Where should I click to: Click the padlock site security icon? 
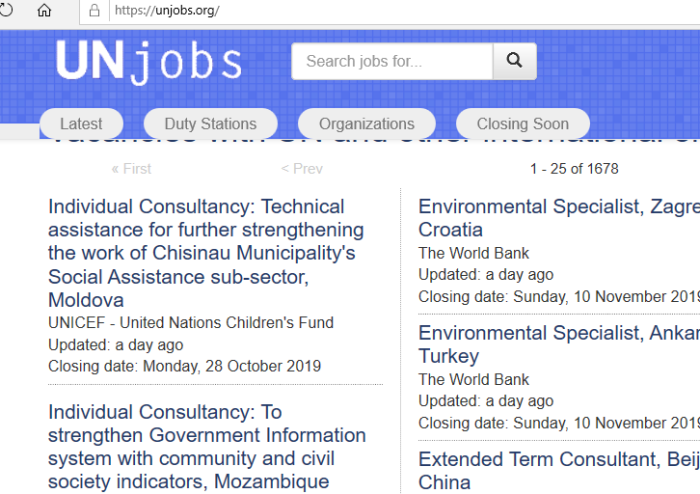pos(94,10)
